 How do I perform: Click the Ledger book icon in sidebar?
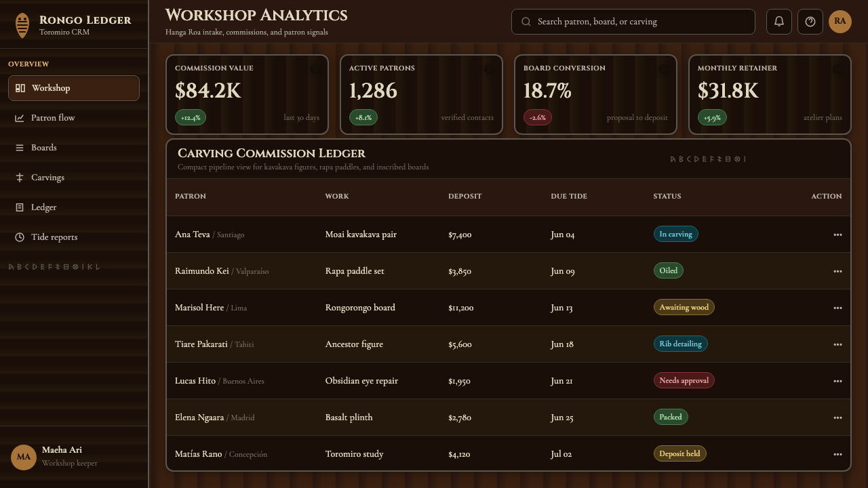pyautogui.click(x=20, y=207)
